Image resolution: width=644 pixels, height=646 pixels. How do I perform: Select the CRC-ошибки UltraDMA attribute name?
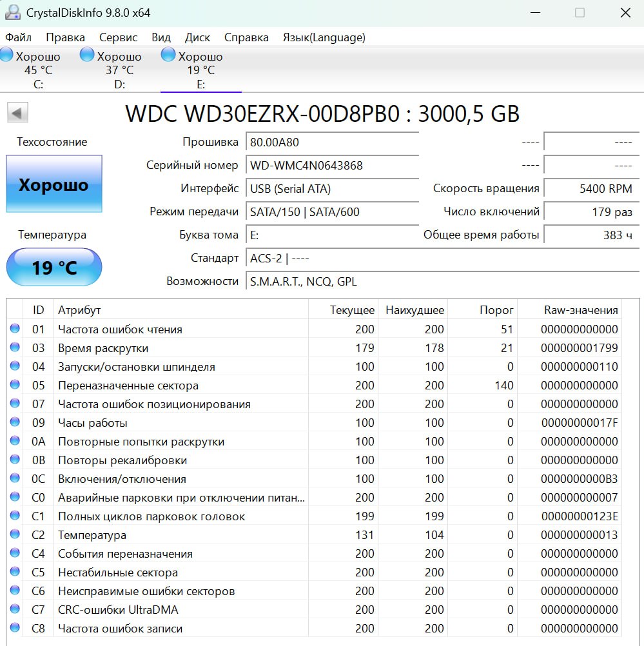click(x=118, y=610)
